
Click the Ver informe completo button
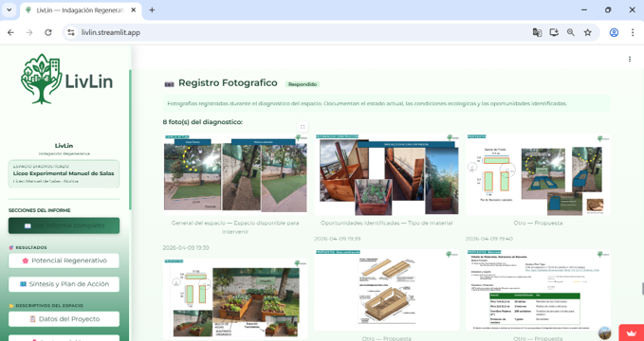click(64, 225)
